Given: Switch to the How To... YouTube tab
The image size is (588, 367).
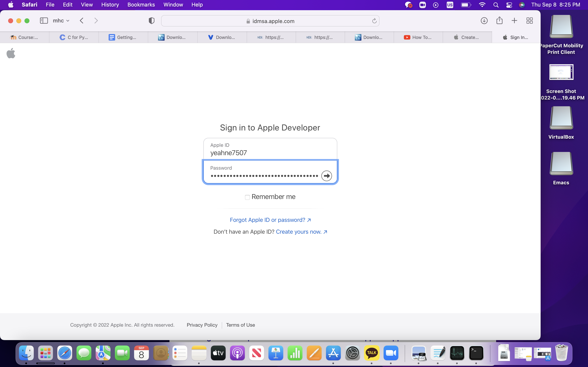Looking at the screenshot, I should (x=418, y=37).
